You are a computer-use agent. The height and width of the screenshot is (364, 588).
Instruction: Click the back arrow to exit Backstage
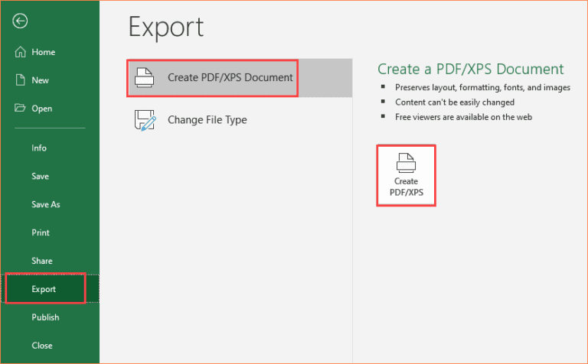(21, 21)
